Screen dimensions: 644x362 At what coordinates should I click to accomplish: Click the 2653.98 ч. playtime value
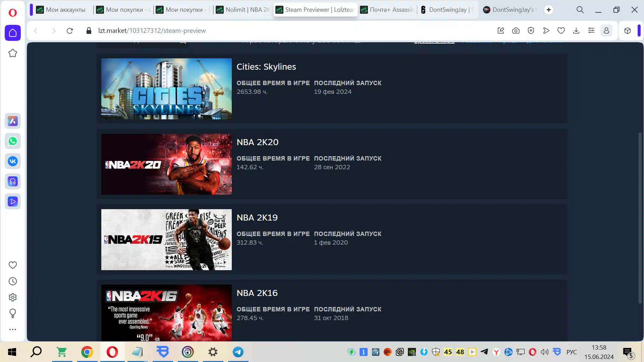coord(252,92)
